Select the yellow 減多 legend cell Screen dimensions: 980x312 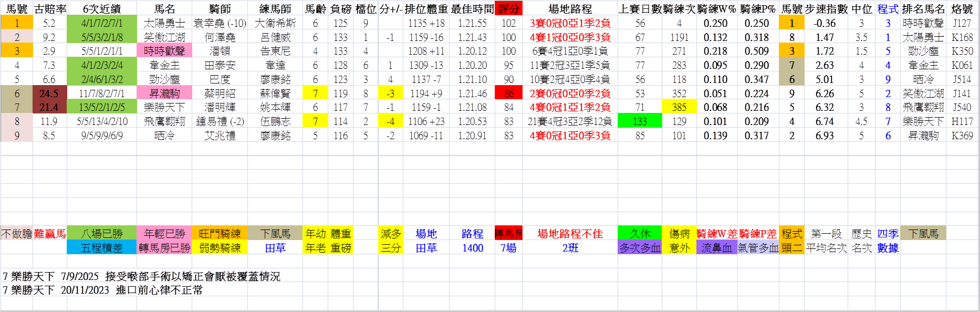pyautogui.click(x=391, y=234)
